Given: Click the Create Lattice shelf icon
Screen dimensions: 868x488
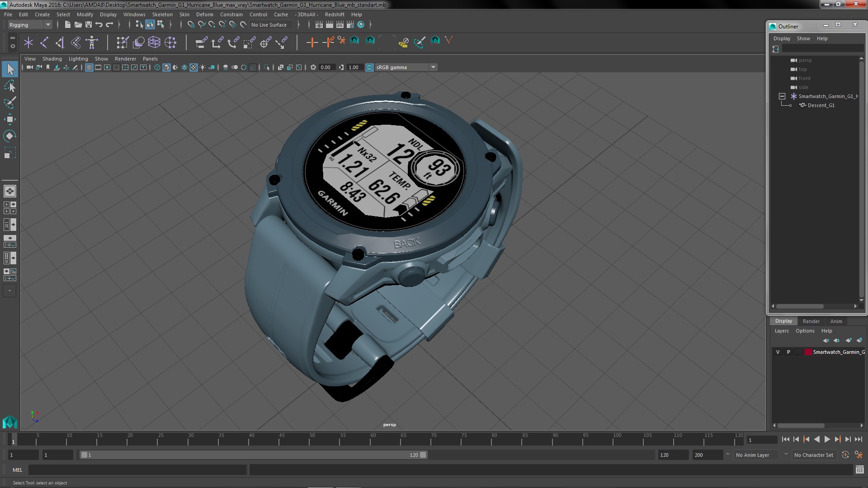Looking at the screenshot, I should (154, 42).
